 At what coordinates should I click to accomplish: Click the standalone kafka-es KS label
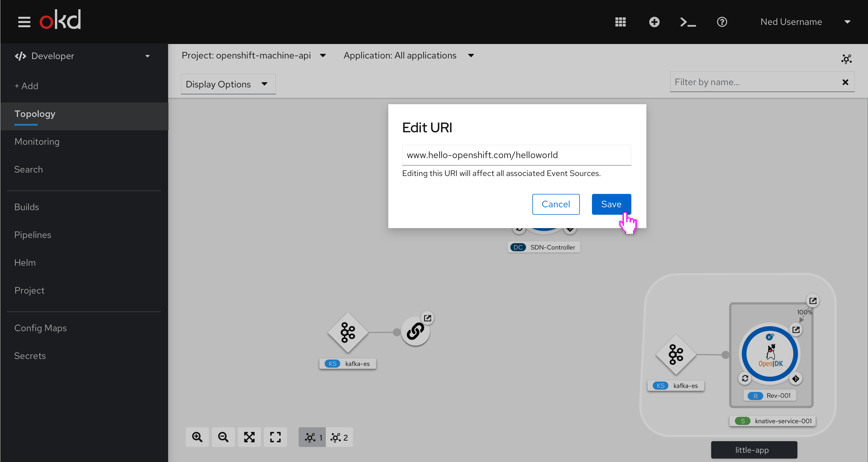point(347,364)
